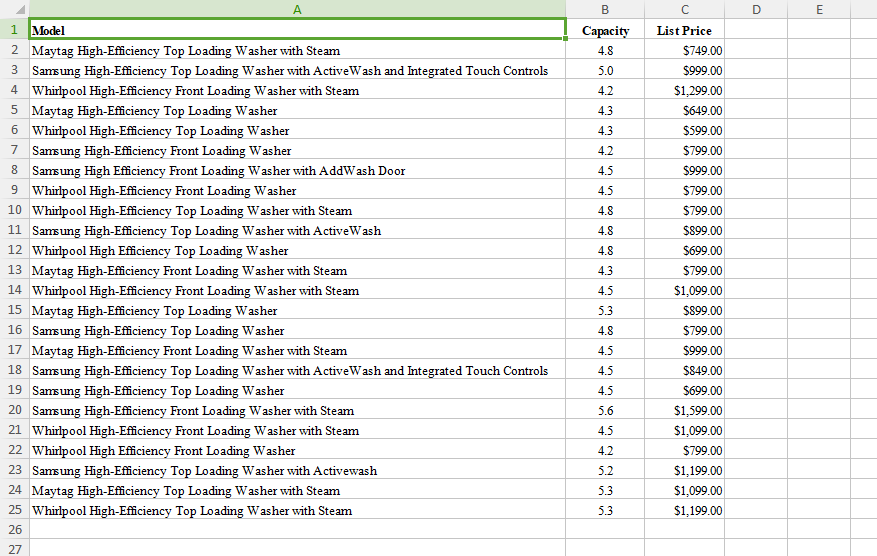Click Whirlpool High Efficiency Front Loading Washer in row 22

click(x=298, y=450)
